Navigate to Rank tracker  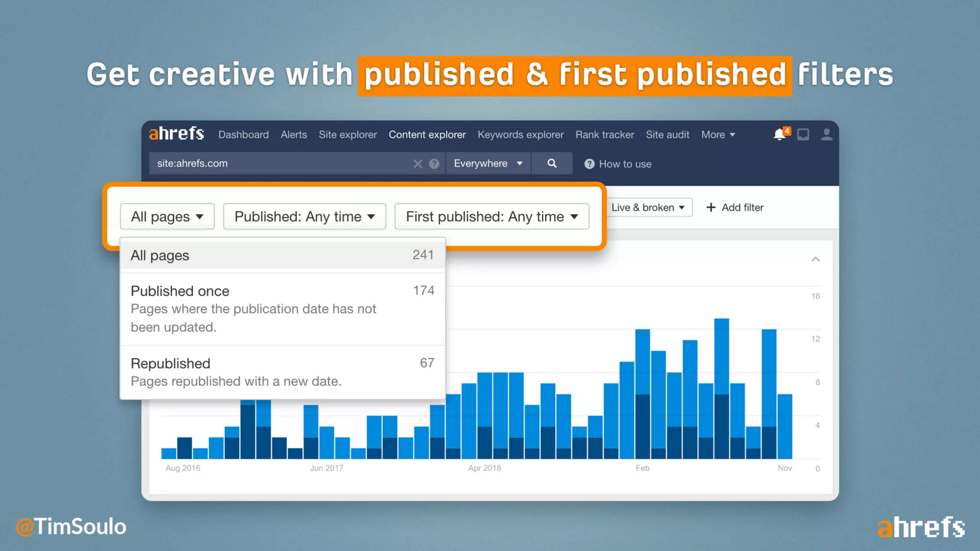tap(605, 135)
